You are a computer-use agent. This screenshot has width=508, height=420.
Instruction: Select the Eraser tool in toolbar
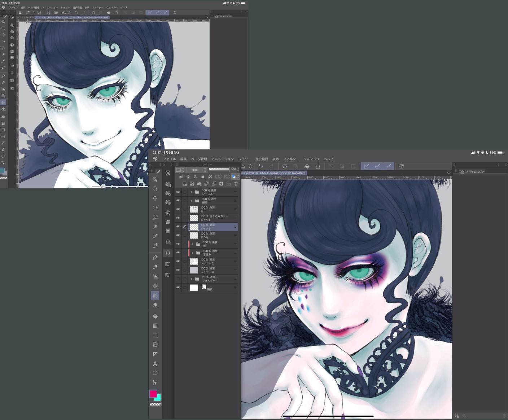point(155,305)
